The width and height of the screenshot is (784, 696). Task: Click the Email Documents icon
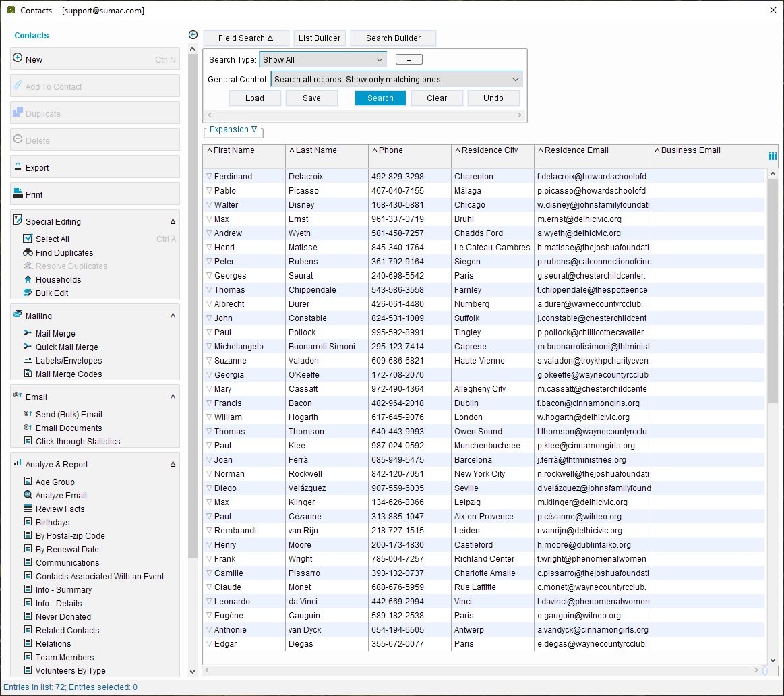click(28, 428)
